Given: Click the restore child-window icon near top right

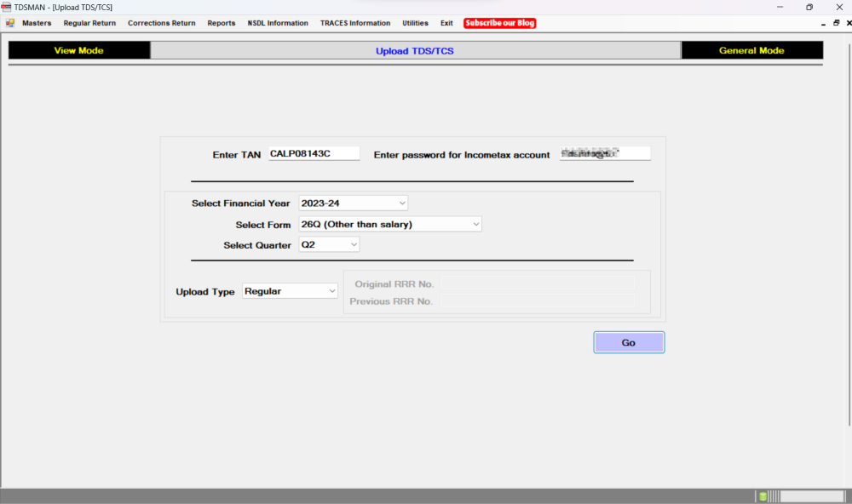Looking at the screenshot, I should coord(836,23).
